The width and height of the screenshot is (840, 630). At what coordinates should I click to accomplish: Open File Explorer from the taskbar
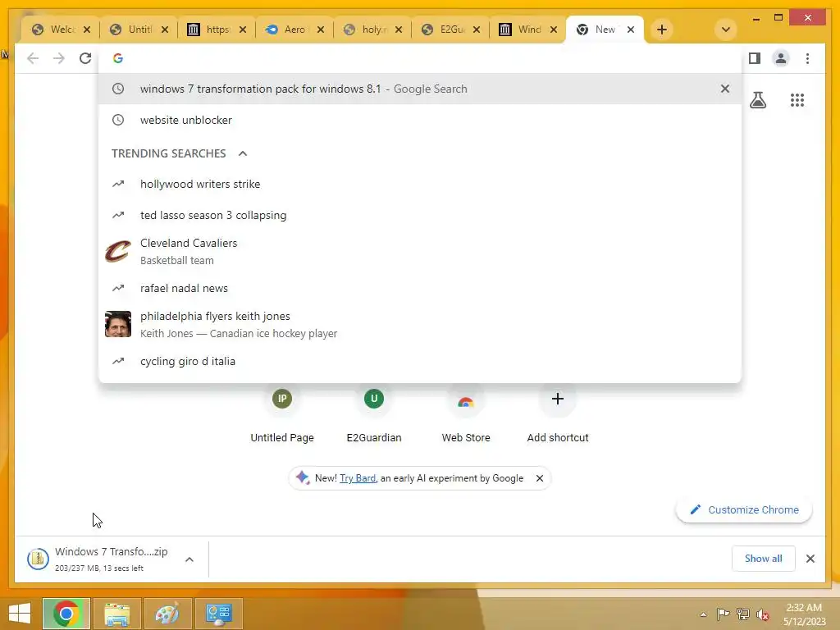[x=116, y=614]
